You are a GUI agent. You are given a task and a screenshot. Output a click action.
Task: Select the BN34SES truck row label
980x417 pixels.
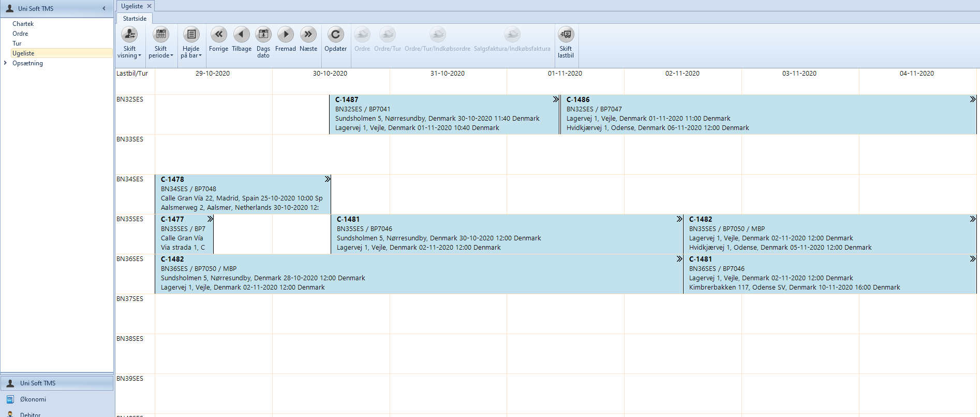pos(130,179)
